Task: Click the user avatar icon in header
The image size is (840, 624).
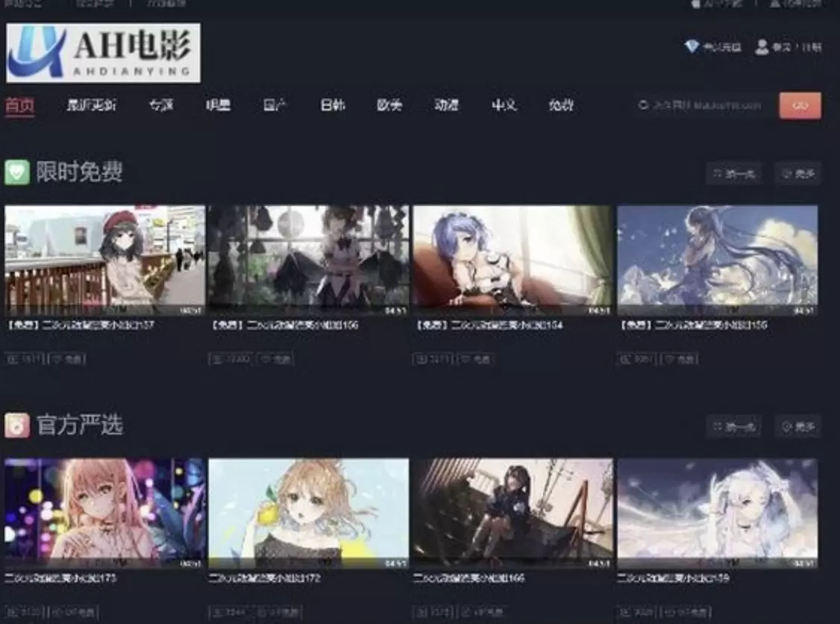Action: 761,46
